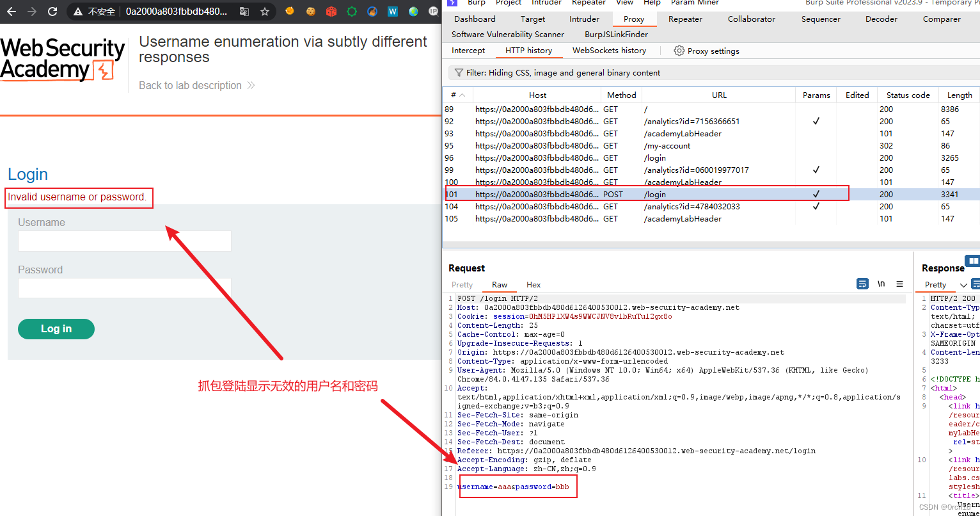Click the green gear ring extension icon

(352, 11)
